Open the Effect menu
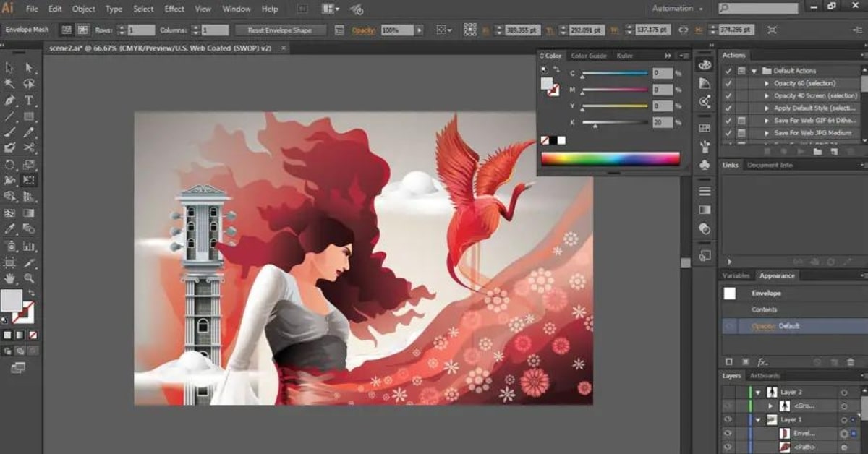This screenshot has height=454, width=868. (174, 9)
